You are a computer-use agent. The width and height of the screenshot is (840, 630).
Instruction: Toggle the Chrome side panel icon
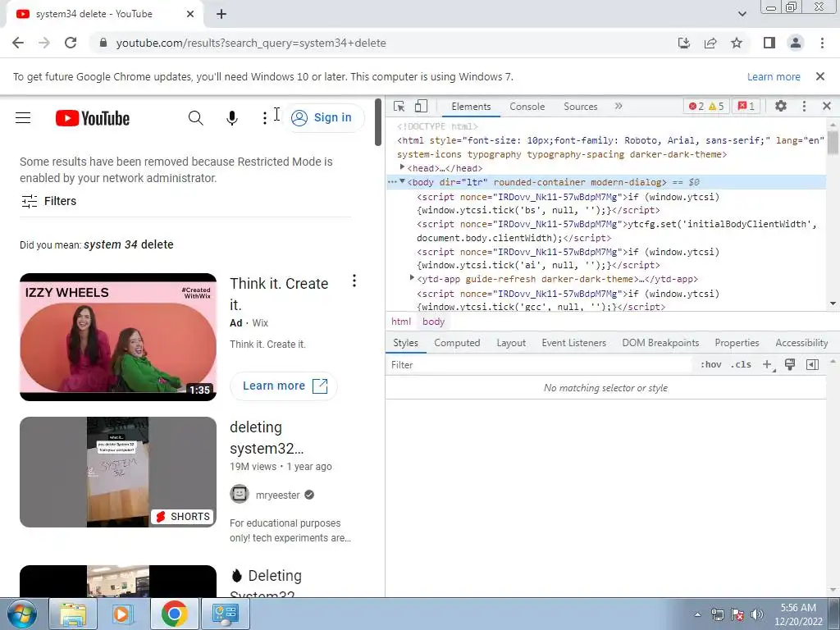(x=769, y=43)
